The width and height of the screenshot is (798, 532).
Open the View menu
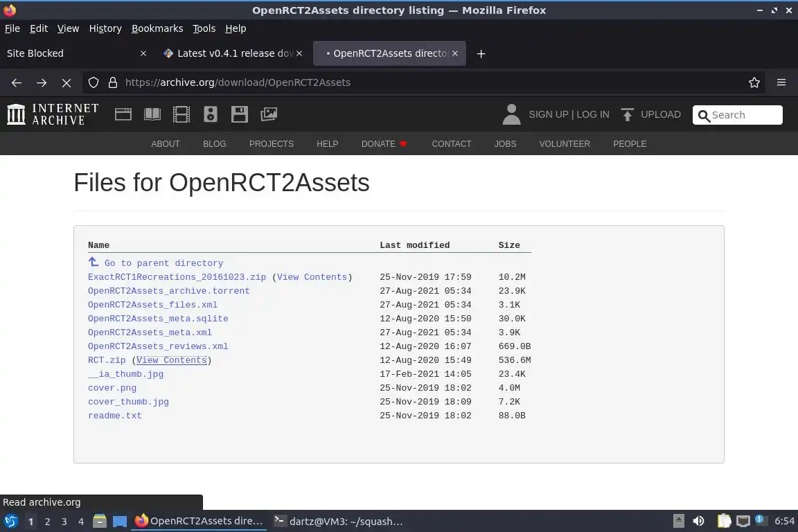68,28
